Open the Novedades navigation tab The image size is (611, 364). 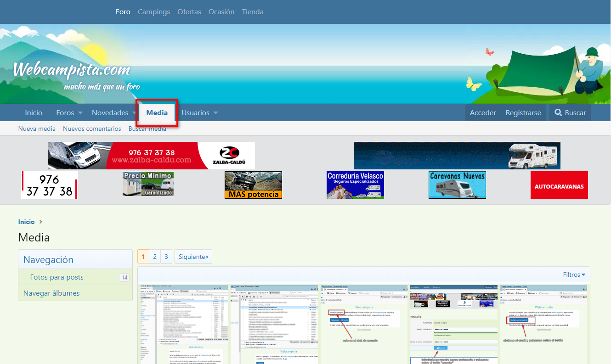click(110, 113)
